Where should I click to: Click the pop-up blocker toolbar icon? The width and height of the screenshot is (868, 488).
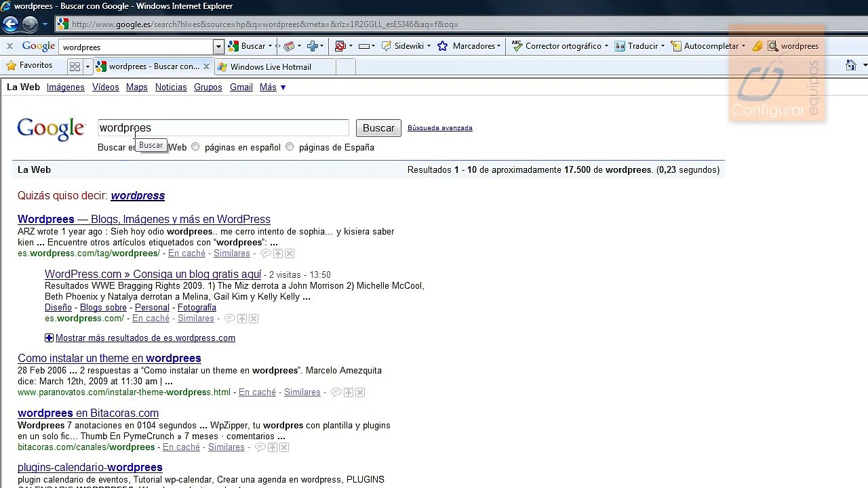(x=340, y=46)
